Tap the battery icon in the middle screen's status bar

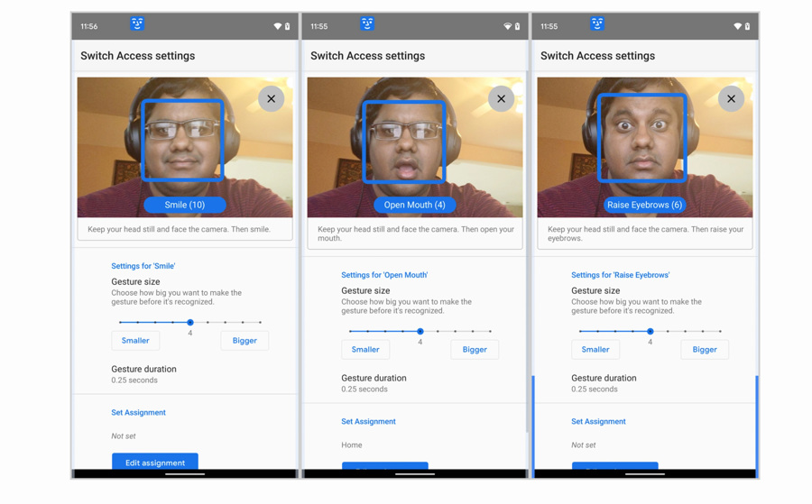coord(517,26)
